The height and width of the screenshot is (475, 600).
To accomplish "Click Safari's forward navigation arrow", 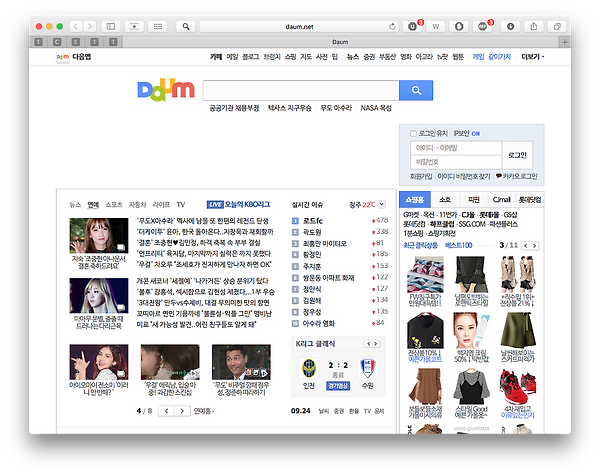I will [x=90, y=26].
